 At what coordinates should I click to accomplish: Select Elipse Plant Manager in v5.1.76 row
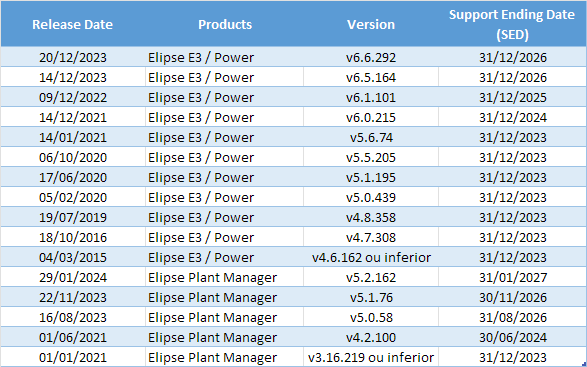click(x=212, y=297)
